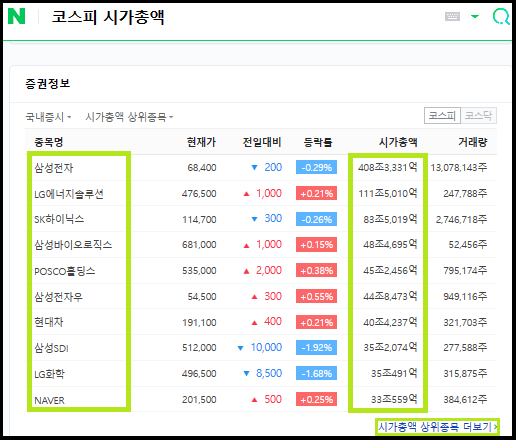Click market cap 408조3,331억
Viewport: 516px width, 440px height.
388,167
